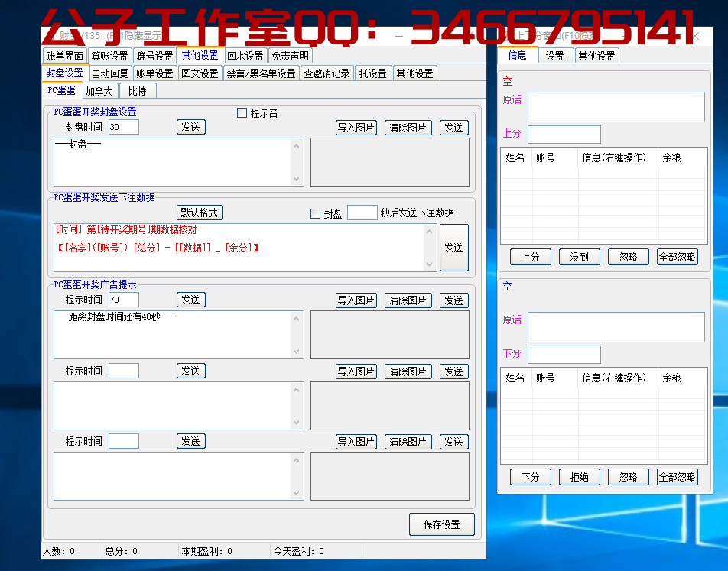Screen dimensions: 728x571
Task: Select the 回水设置 tab
Action: [245, 56]
